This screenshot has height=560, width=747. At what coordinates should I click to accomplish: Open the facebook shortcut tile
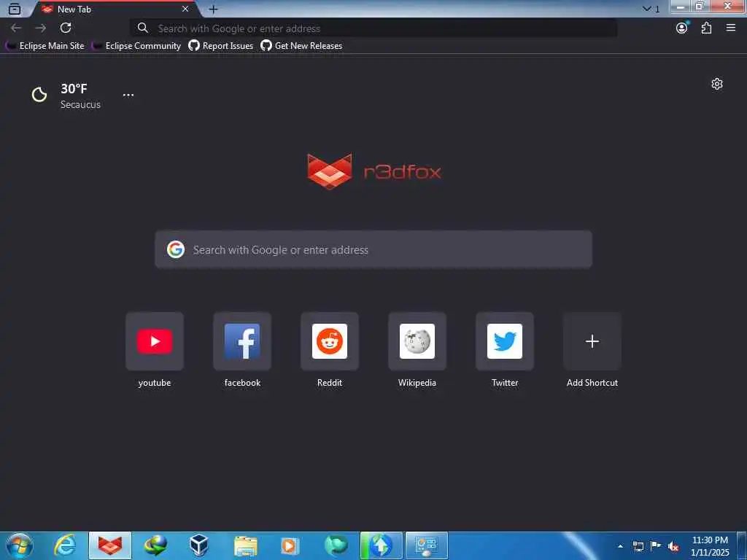[x=242, y=341]
